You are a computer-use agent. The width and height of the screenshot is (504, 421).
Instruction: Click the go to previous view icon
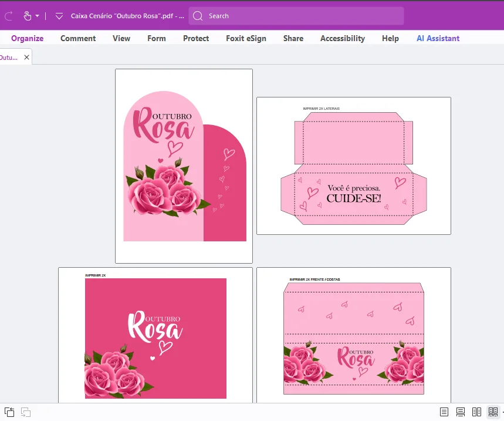tap(9, 412)
